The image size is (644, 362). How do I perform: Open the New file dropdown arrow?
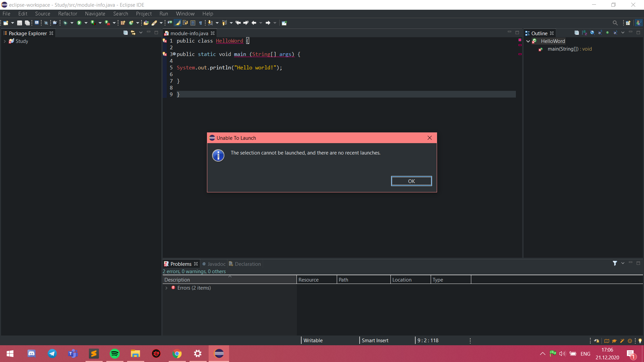tap(12, 23)
